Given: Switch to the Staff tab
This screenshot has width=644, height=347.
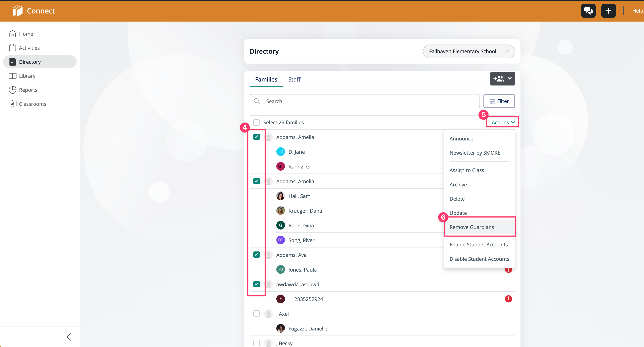Looking at the screenshot, I should [294, 79].
